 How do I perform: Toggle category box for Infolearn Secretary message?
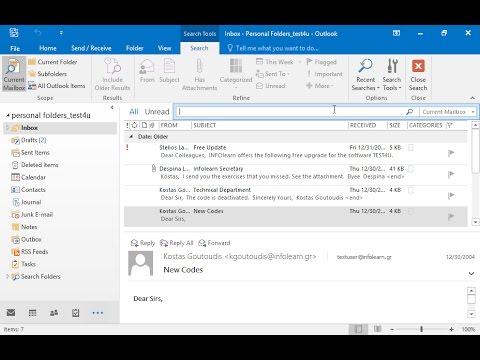tap(411, 169)
